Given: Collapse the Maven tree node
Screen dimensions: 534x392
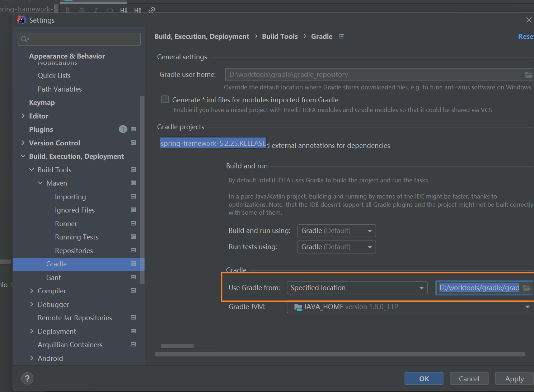Looking at the screenshot, I should 41,183.
